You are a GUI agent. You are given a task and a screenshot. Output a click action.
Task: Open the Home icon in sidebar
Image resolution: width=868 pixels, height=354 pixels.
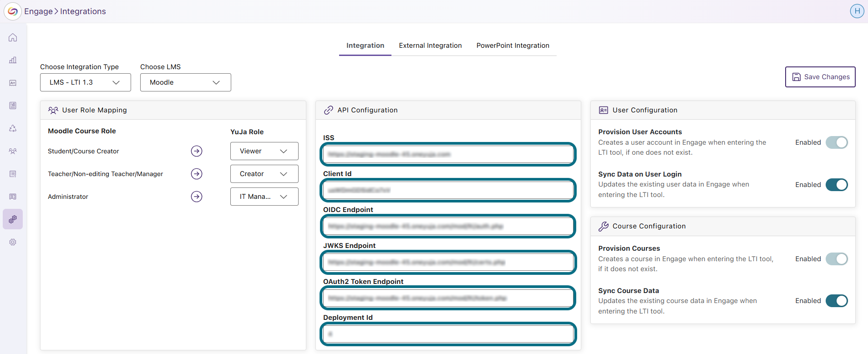[13, 37]
